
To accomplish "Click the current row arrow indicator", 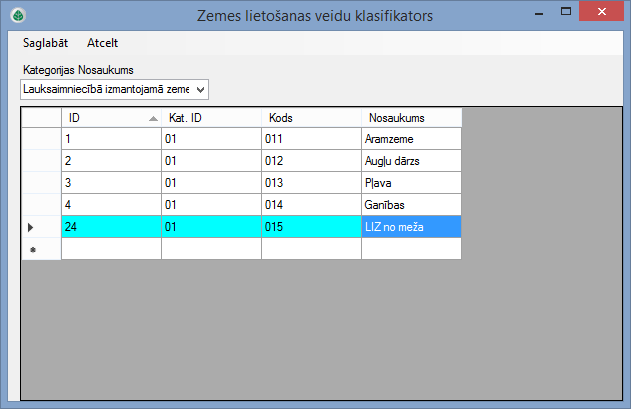I will (31, 227).
